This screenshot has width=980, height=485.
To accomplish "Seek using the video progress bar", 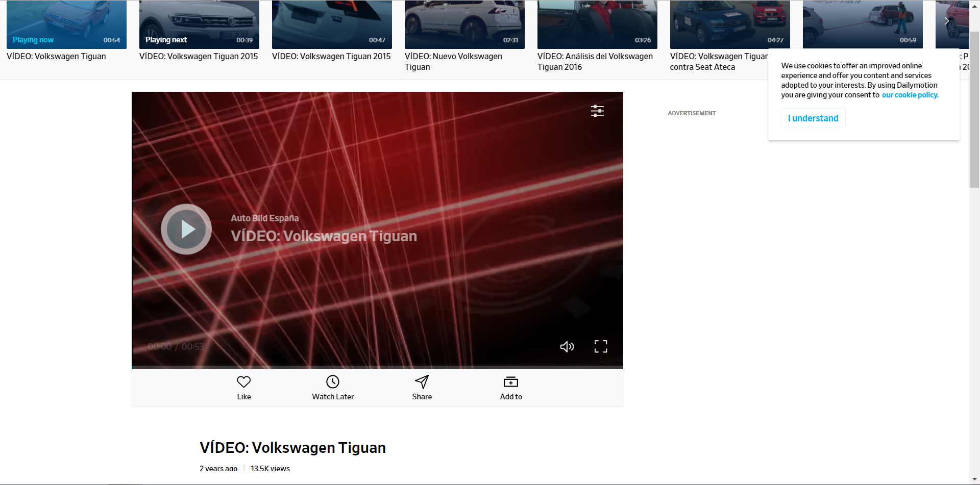I will (x=377, y=367).
